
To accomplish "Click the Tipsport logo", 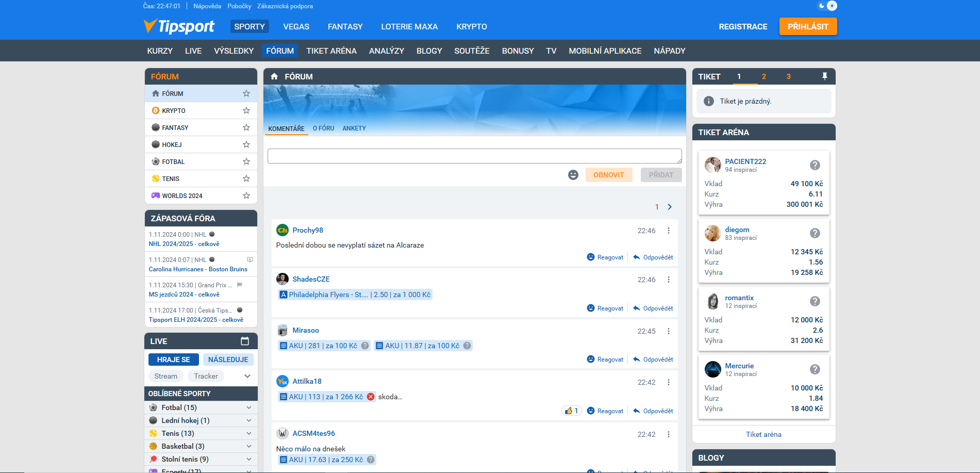I will pos(179,26).
